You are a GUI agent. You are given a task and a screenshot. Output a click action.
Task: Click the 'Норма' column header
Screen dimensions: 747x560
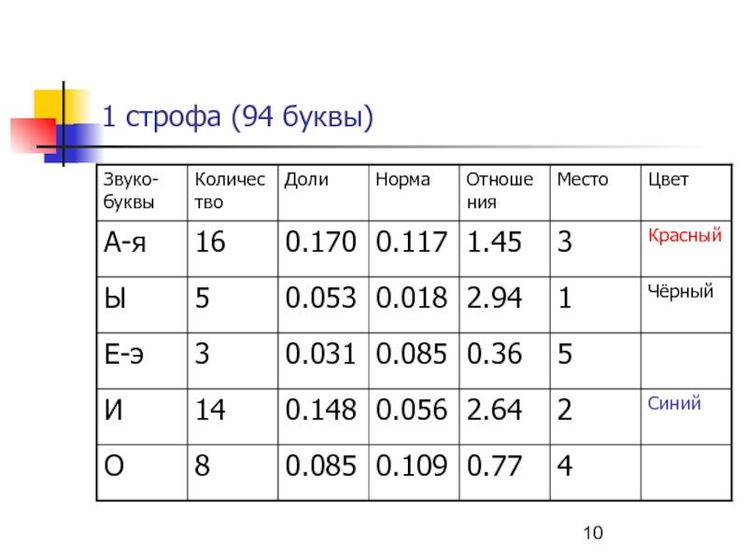click(402, 179)
